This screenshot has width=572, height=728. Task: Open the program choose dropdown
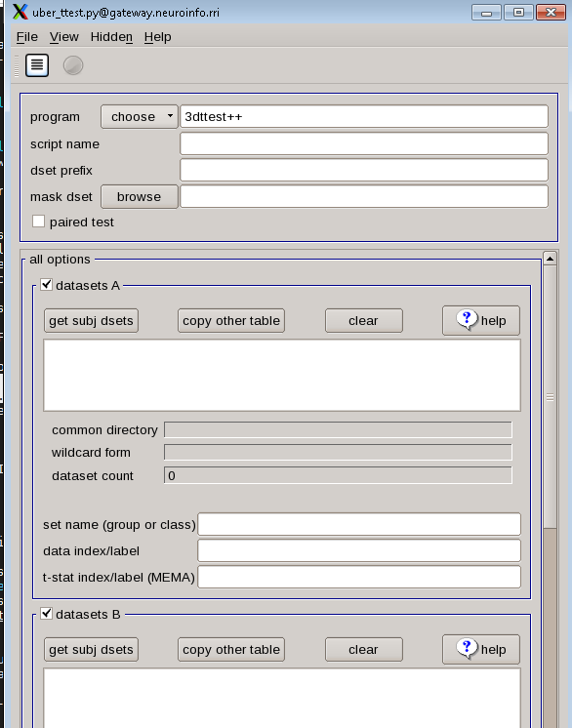point(140,116)
